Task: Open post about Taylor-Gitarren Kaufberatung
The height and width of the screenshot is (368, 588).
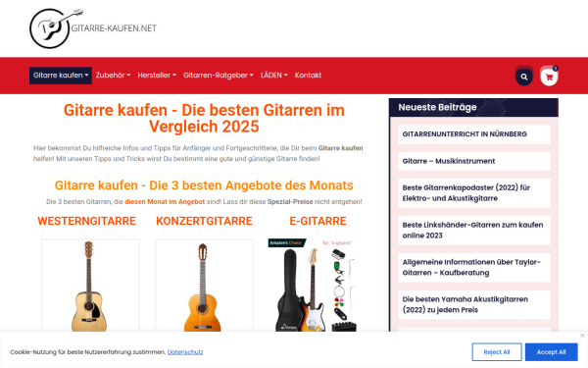Action: click(471, 267)
